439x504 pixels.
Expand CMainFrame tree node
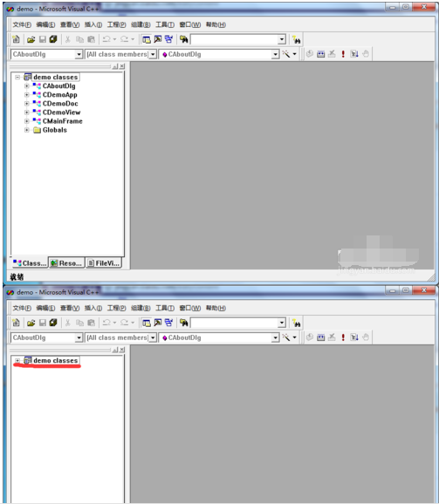[27, 121]
